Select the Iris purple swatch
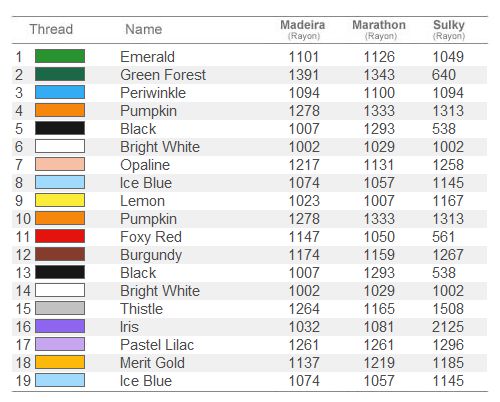The image size is (500, 402). click(x=60, y=326)
